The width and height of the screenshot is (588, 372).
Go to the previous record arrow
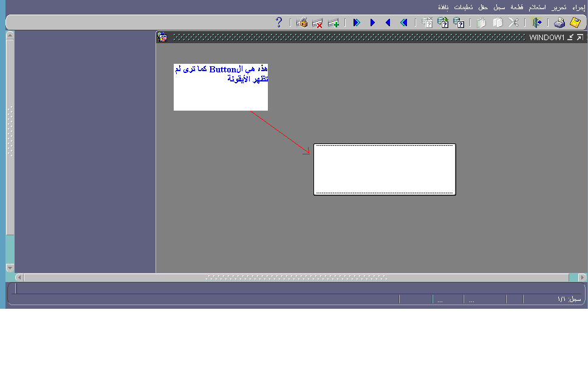pyautogui.click(x=388, y=22)
